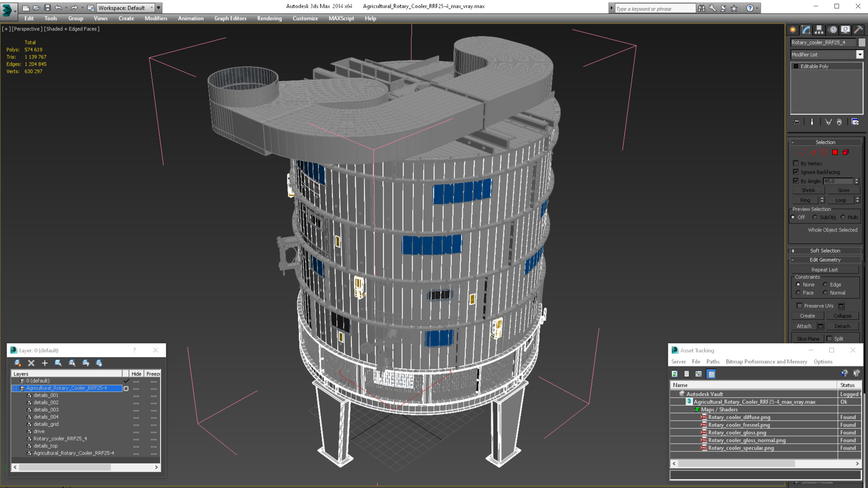The height and width of the screenshot is (488, 868).
Task: Collapse Agricultural_Rotary_Cooler_RRF25-4 layer tree
Action: click(14, 388)
